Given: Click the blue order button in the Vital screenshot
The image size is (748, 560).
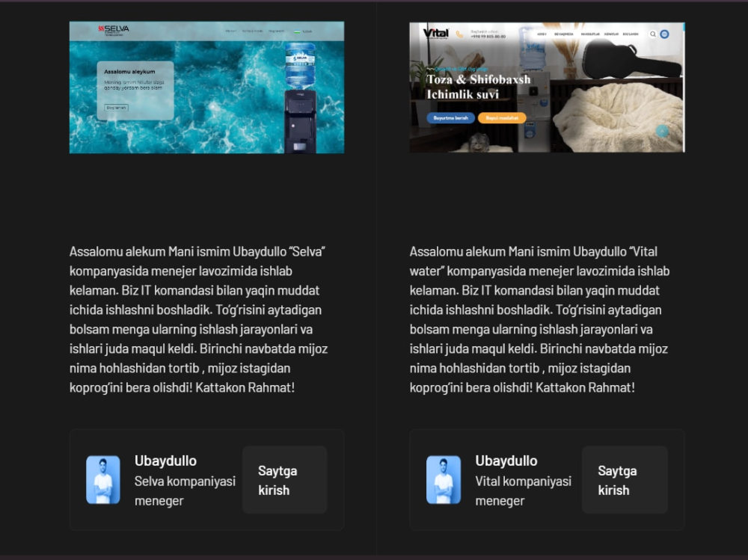Looking at the screenshot, I should (450, 118).
